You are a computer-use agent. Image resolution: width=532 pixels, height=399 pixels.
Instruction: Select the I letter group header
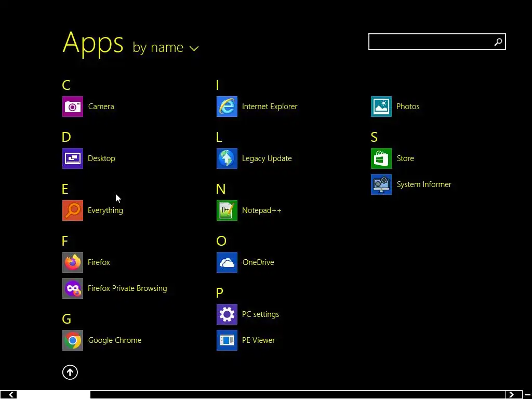pos(218,85)
